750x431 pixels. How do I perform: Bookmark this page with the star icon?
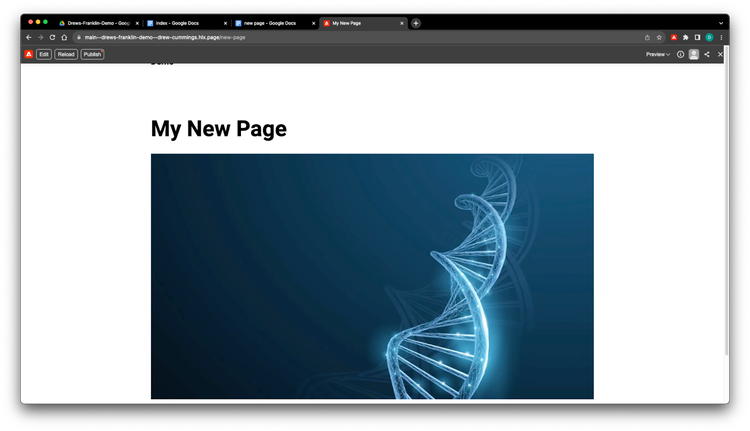click(659, 37)
